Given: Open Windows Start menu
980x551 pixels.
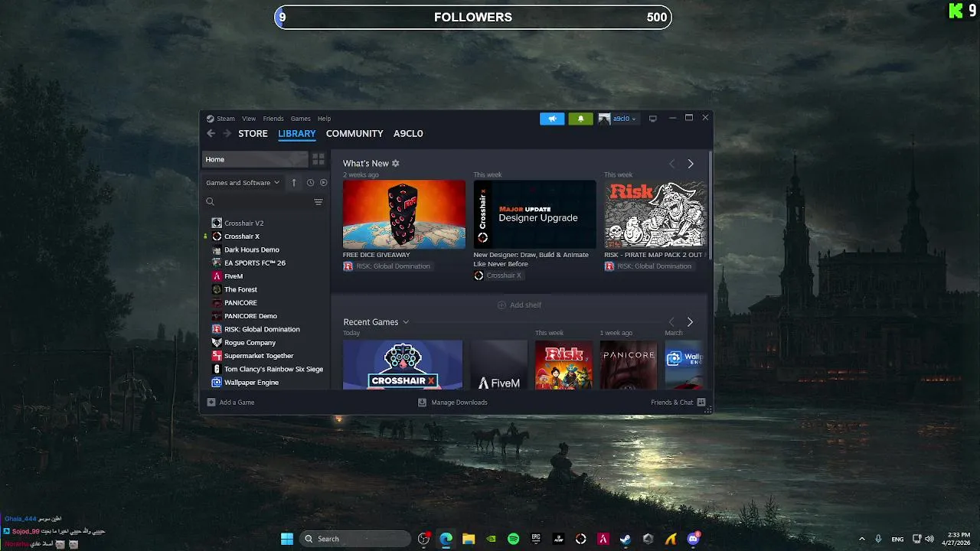Looking at the screenshot, I should pos(287,539).
